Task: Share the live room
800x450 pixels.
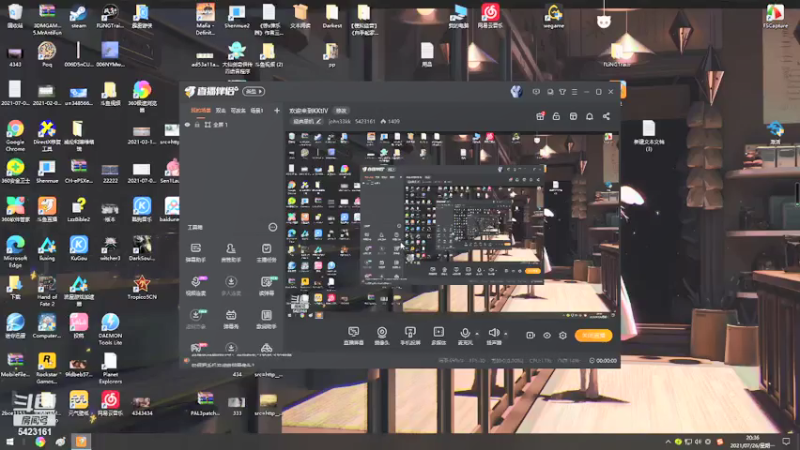Action: 606,116
